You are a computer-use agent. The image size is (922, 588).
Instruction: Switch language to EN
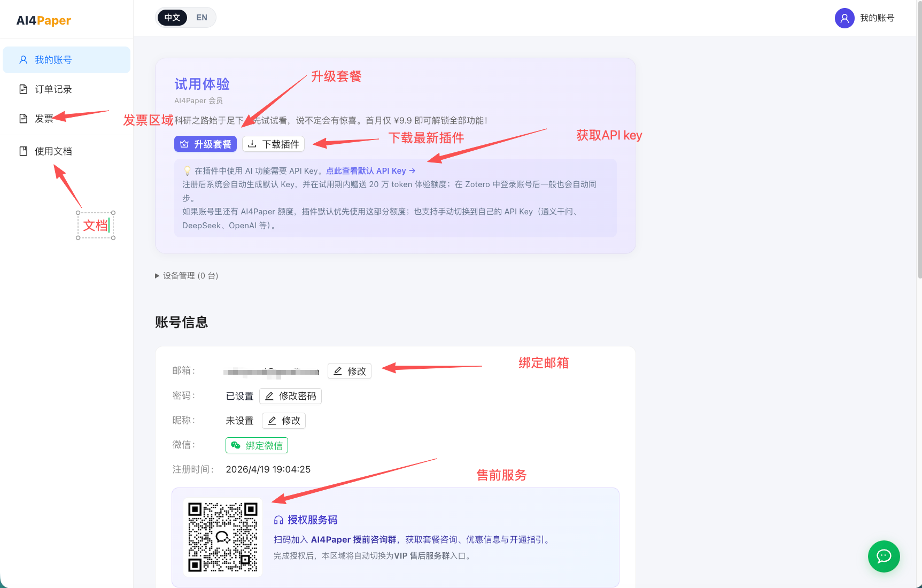202,18
